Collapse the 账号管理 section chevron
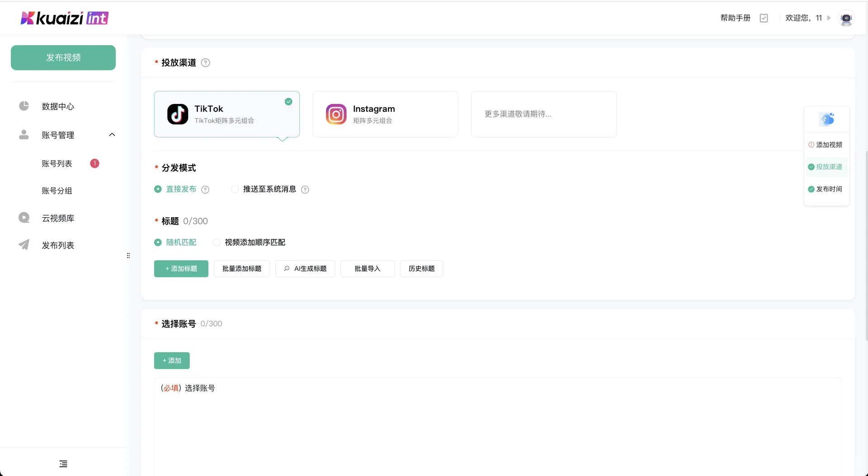Viewport: 868px width, 476px height. (112, 134)
